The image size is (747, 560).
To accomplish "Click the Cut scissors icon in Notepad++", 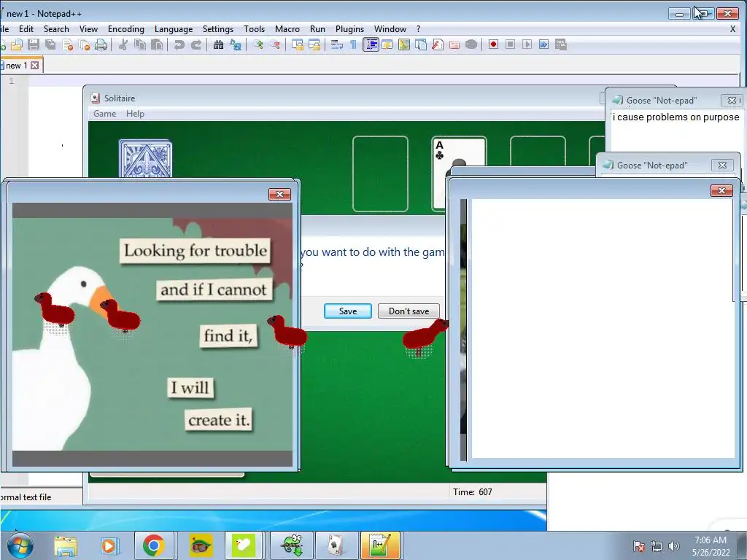I will [x=123, y=44].
